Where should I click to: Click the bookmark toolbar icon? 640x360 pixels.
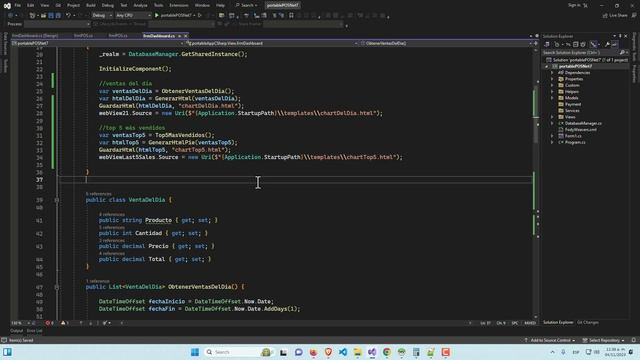coord(291,16)
